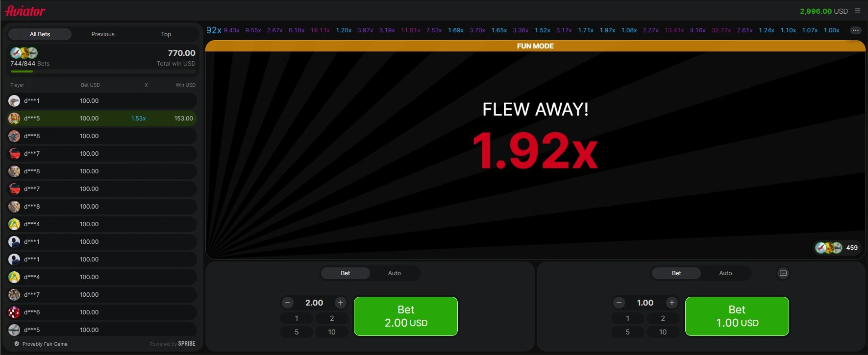This screenshot has width=868, height=355.
Task: Click the Provably Fair shield icon
Action: [x=17, y=344]
